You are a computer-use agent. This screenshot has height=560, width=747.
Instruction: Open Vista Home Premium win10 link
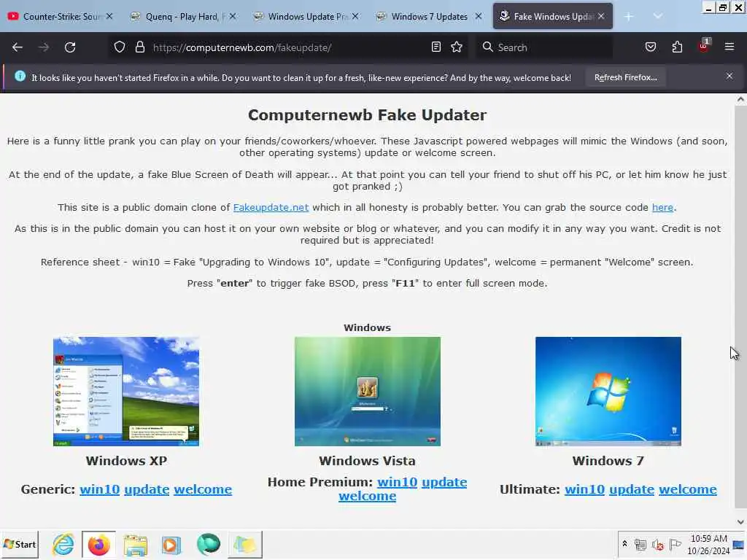point(398,483)
